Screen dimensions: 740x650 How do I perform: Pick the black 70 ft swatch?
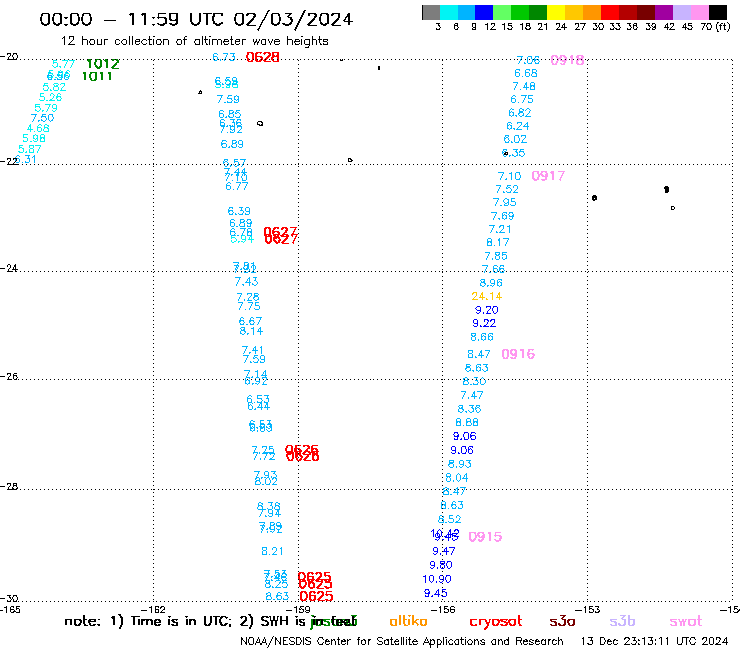coord(717,12)
